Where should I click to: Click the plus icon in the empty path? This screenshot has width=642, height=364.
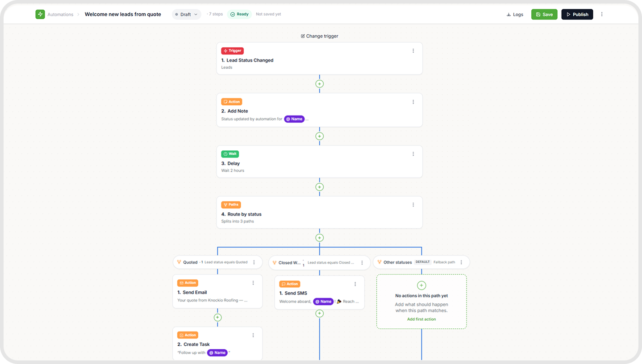[x=421, y=285]
